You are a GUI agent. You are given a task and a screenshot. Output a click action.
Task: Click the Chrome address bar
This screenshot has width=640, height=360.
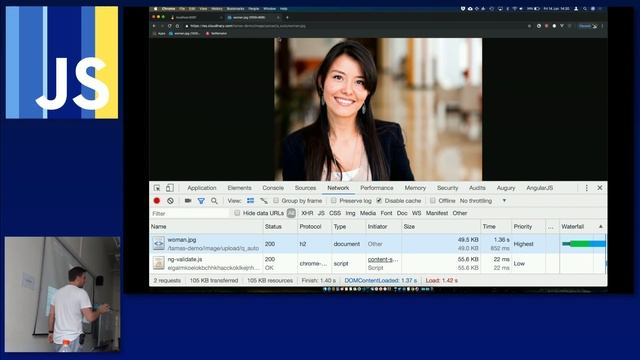(355, 26)
